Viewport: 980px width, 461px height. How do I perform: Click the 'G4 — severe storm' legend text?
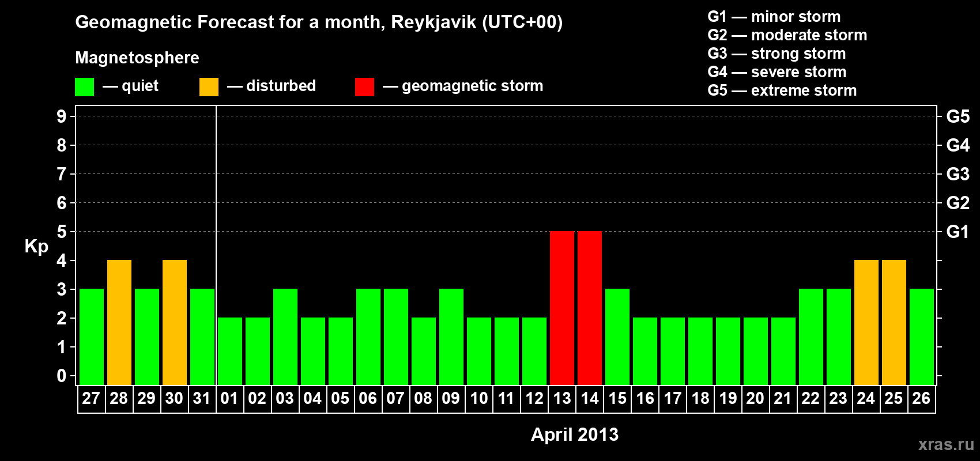click(x=777, y=72)
